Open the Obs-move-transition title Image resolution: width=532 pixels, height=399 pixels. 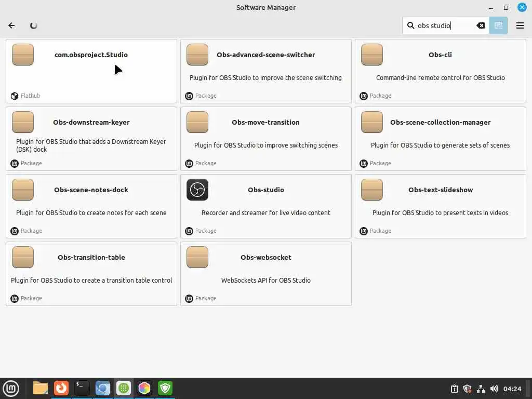point(265,122)
